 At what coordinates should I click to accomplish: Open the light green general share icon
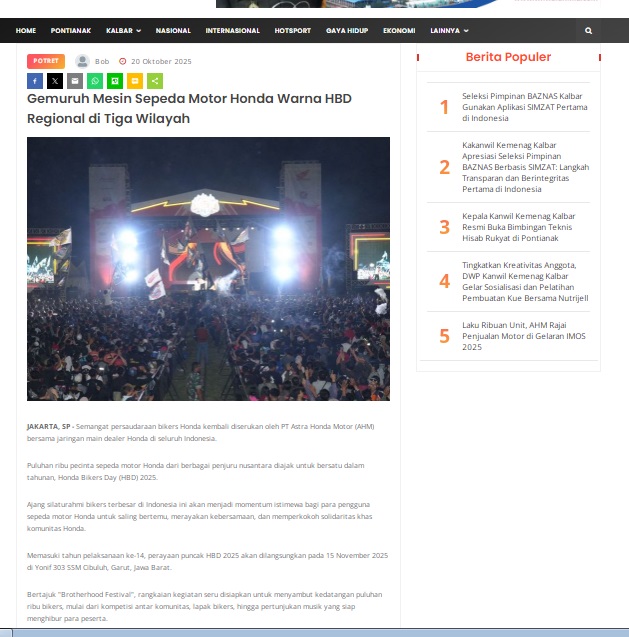coord(155,81)
